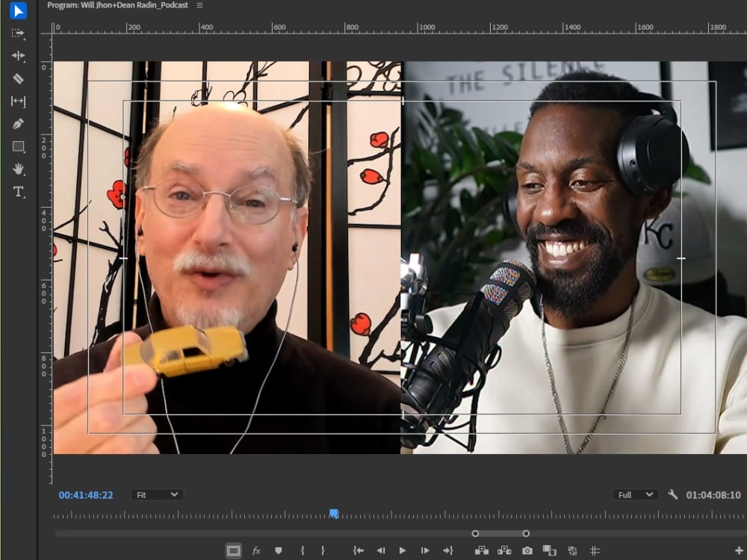The width and height of the screenshot is (747, 560).
Task: Click the monitor zoom scroll bar
Action: pos(500,533)
